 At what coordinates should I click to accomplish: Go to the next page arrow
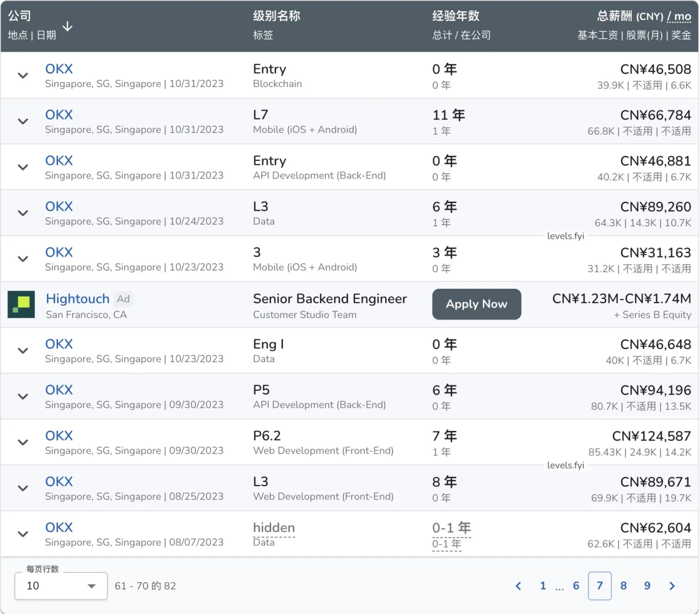point(672,586)
